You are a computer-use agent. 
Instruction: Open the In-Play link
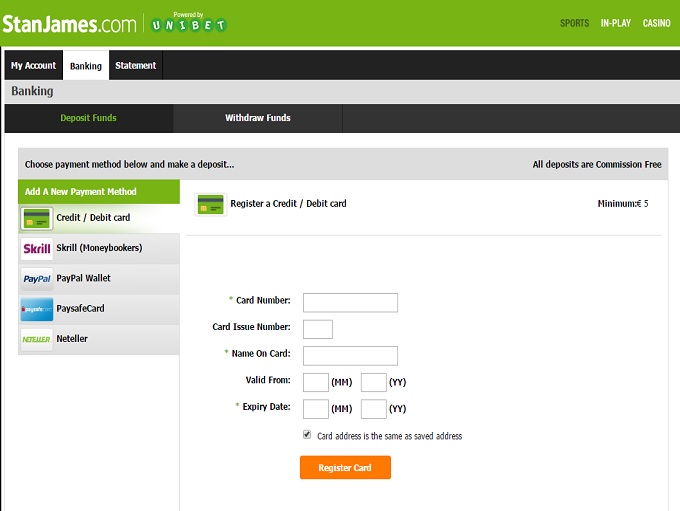[615, 23]
